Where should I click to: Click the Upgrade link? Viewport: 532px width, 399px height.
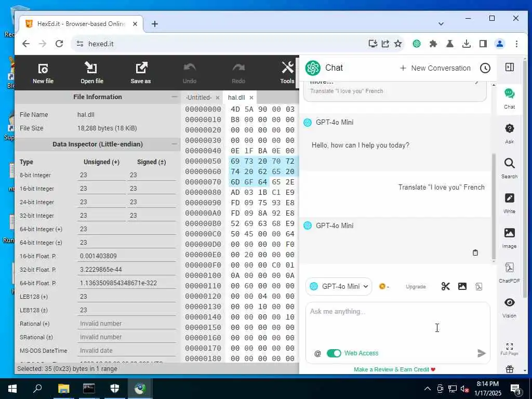[416, 287]
